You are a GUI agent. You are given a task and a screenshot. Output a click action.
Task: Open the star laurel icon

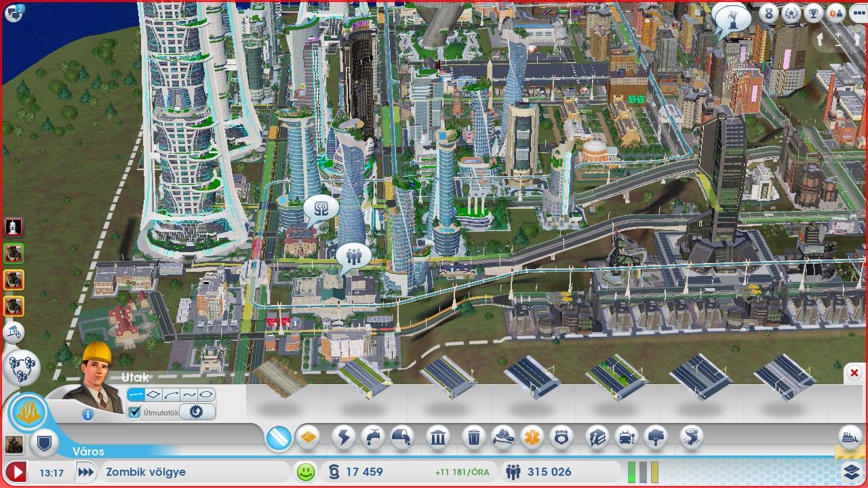(x=791, y=13)
